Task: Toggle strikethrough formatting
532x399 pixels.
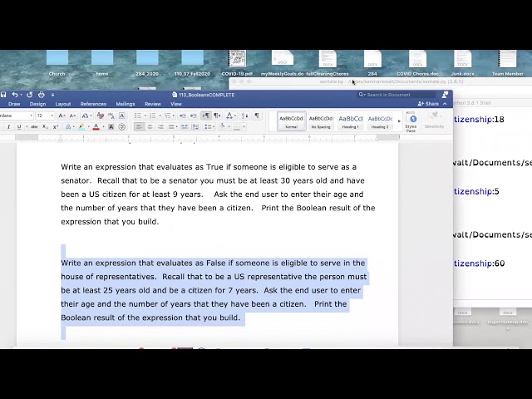Action: point(34,127)
